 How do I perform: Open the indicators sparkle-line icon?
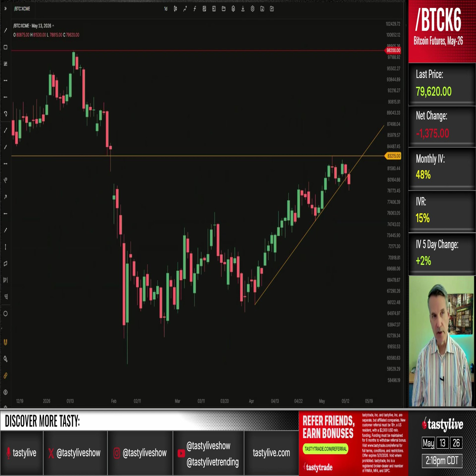[185, 9]
